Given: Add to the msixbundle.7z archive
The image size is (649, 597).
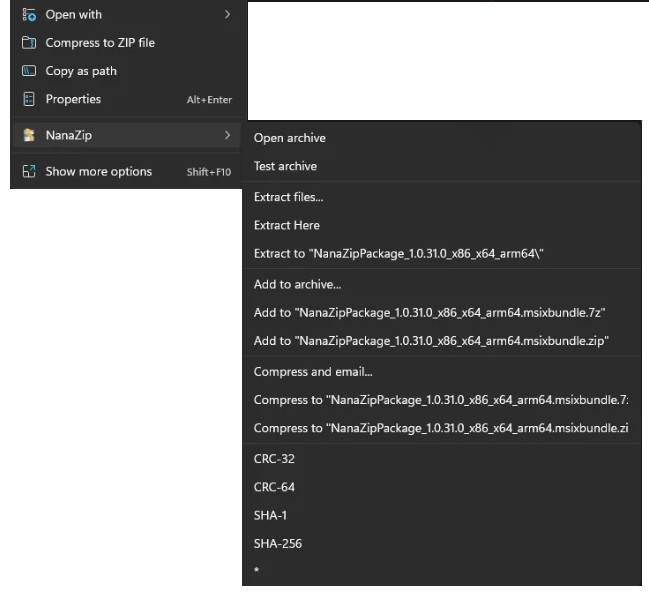Looking at the screenshot, I should (442, 313).
